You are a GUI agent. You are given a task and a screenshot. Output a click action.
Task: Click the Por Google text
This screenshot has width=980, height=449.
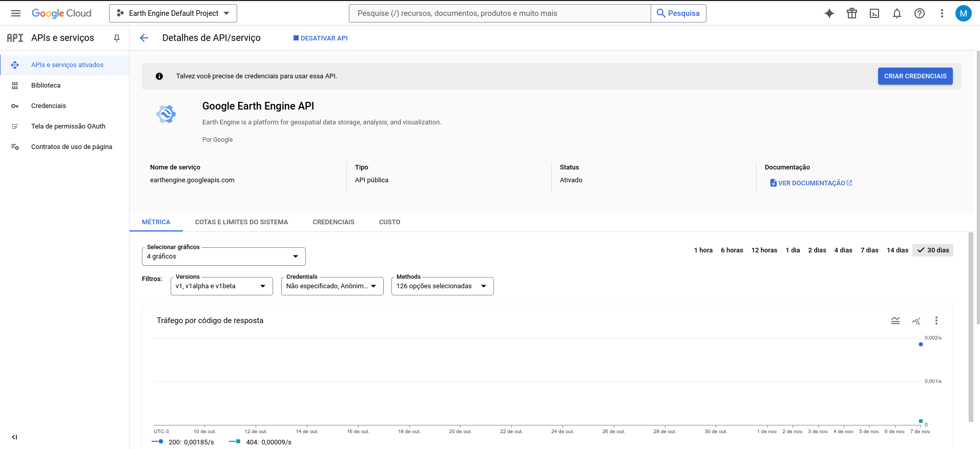pyautogui.click(x=217, y=140)
